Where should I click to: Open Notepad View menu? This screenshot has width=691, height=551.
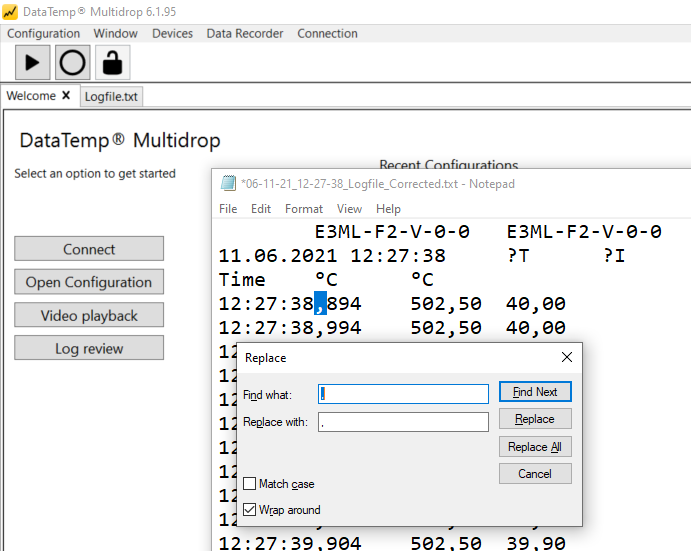click(349, 208)
